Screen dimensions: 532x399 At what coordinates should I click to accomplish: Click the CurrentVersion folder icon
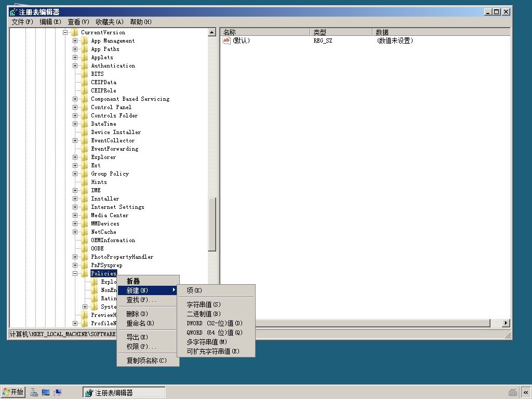pos(75,32)
